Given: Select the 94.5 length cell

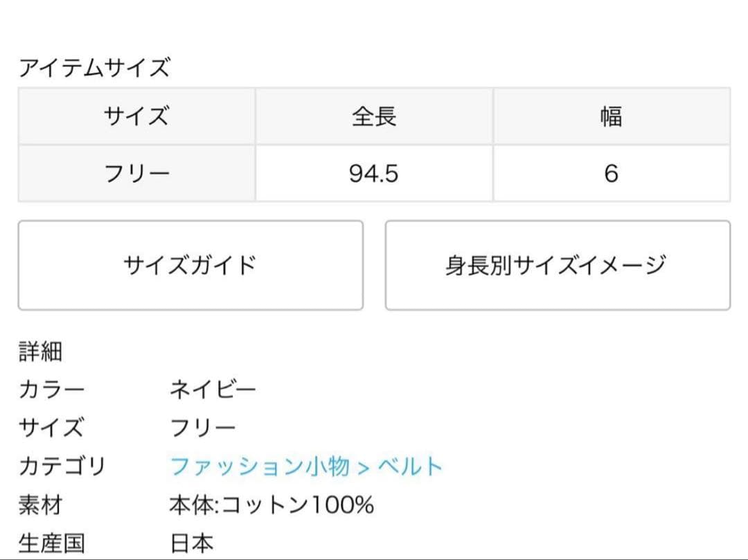Looking at the screenshot, I should 374,174.
